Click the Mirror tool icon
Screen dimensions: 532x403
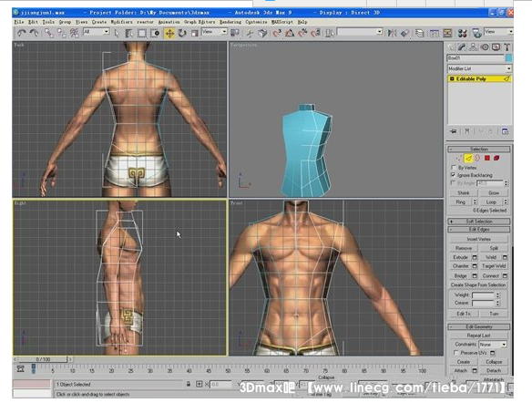(393, 33)
